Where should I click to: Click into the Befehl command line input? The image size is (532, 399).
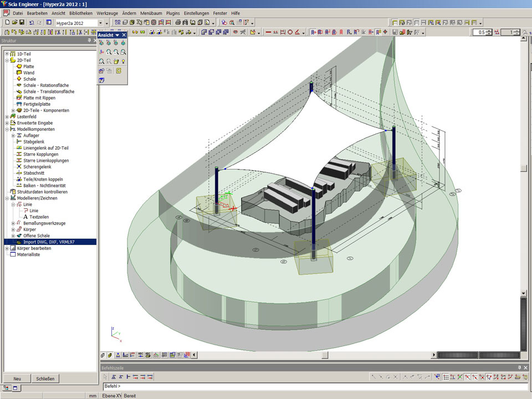277,386
